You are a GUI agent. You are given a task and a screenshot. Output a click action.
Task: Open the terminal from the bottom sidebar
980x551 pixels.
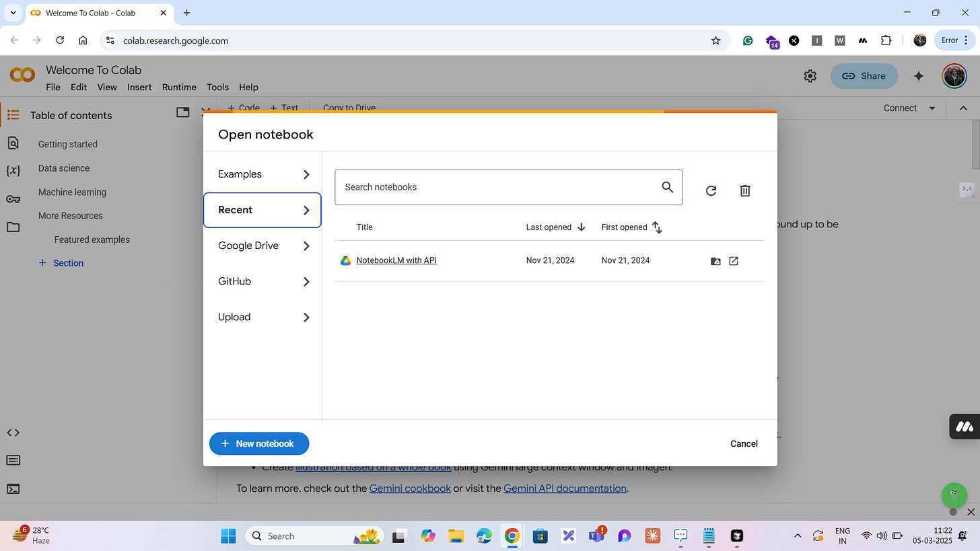point(13,489)
